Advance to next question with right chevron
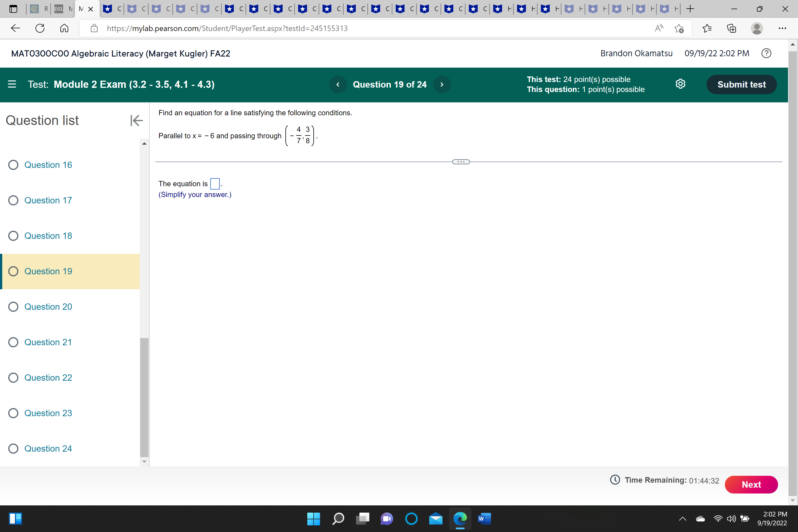Viewport: 798px width, 532px height. coord(442,85)
